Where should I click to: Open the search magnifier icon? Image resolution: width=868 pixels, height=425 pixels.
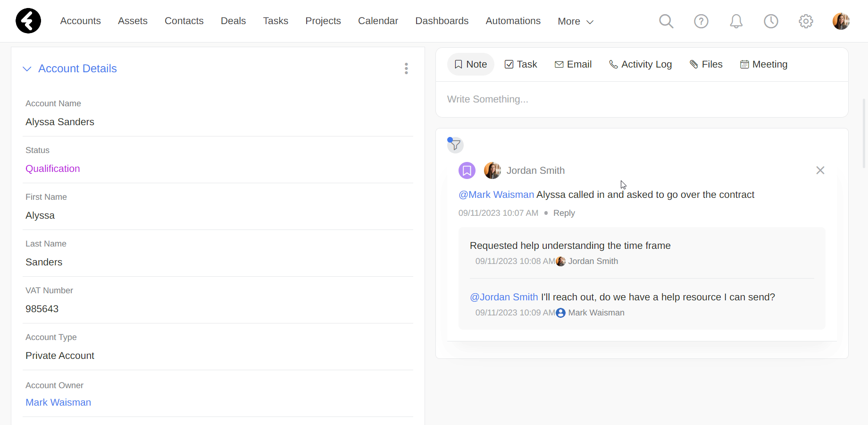[x=666, y=21]
